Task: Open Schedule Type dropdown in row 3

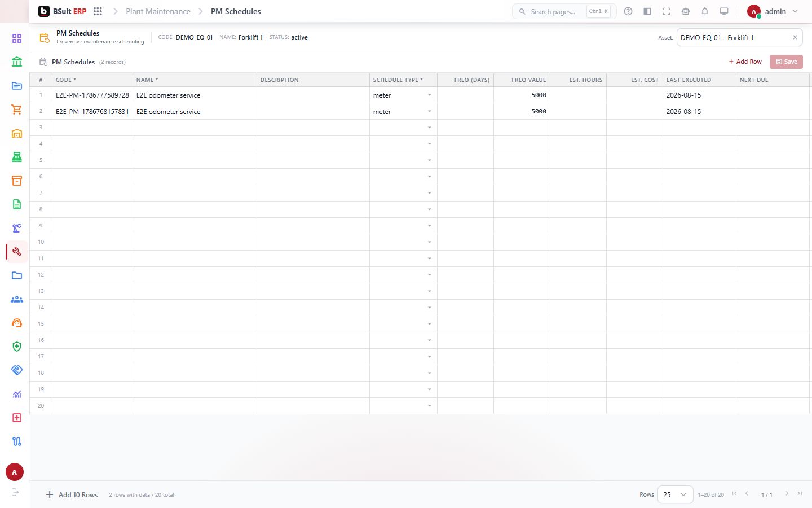Action: click(x=430, y=128)
